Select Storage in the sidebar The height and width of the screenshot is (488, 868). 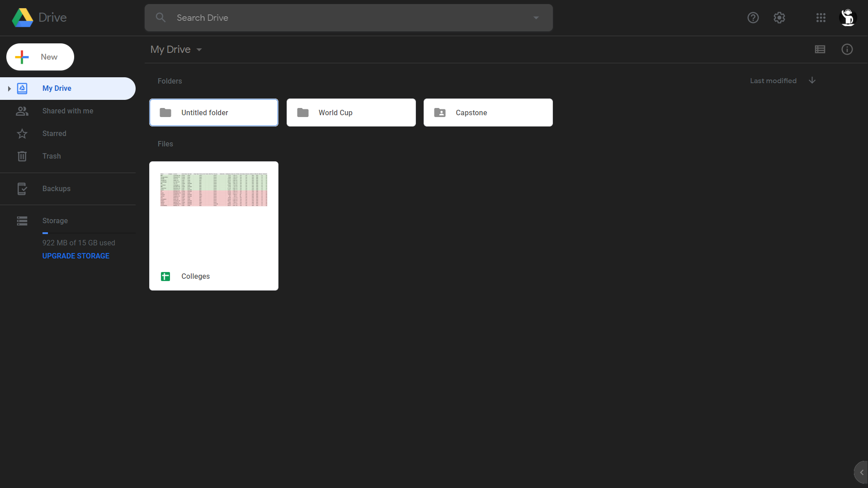click(22, 221)
